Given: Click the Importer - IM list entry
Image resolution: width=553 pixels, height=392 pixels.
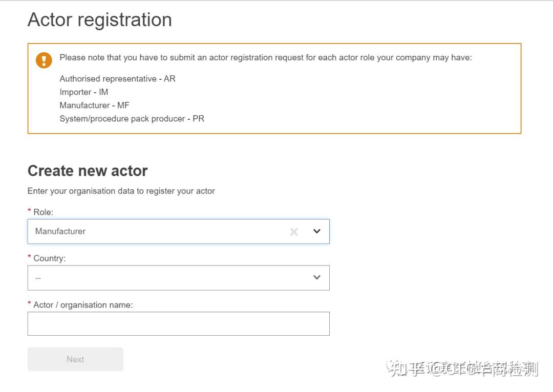Looking at the screenshot, I should pos(83,92).
